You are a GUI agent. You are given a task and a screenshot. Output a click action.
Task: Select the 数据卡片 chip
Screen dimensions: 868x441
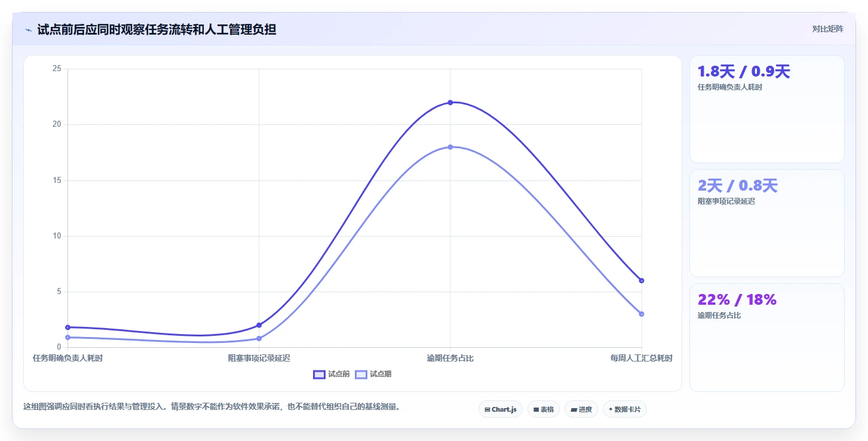[624, 409]
